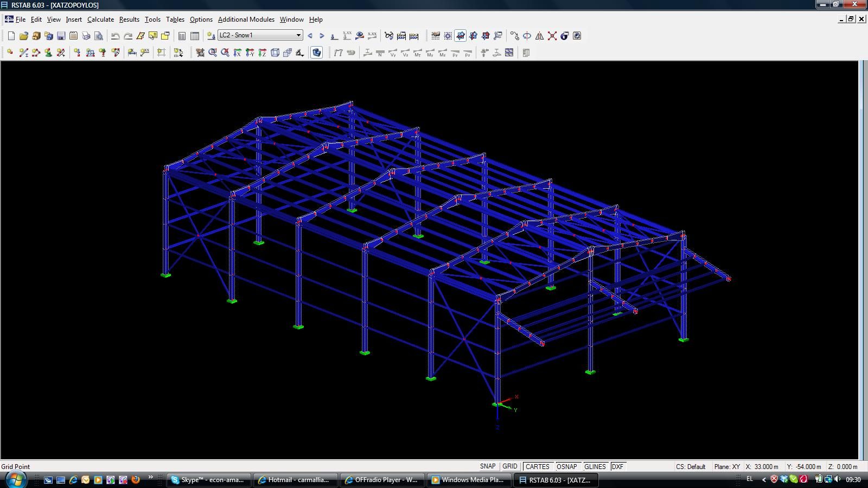Click the pz load results icon
The image size is (868, 488).
(468, 53)
